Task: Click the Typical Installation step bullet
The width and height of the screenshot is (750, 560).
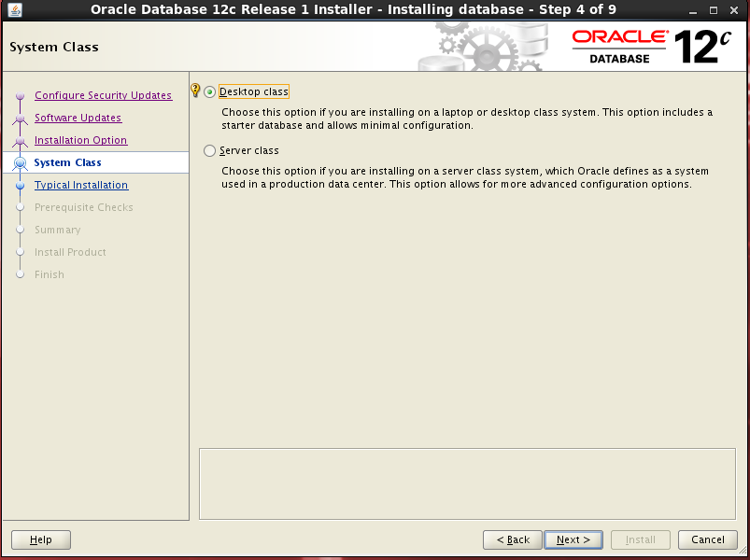Action: 21,186
